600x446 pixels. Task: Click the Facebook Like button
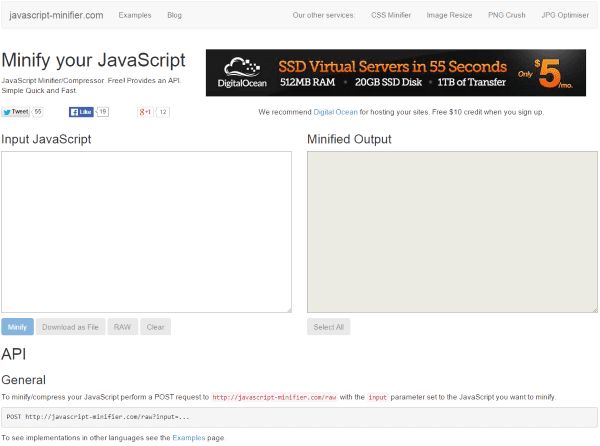pos(81,112)
